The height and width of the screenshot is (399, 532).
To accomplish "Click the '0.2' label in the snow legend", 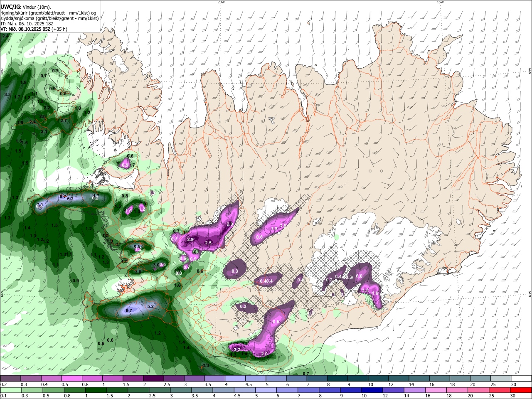I will click(x=3, y=384).
